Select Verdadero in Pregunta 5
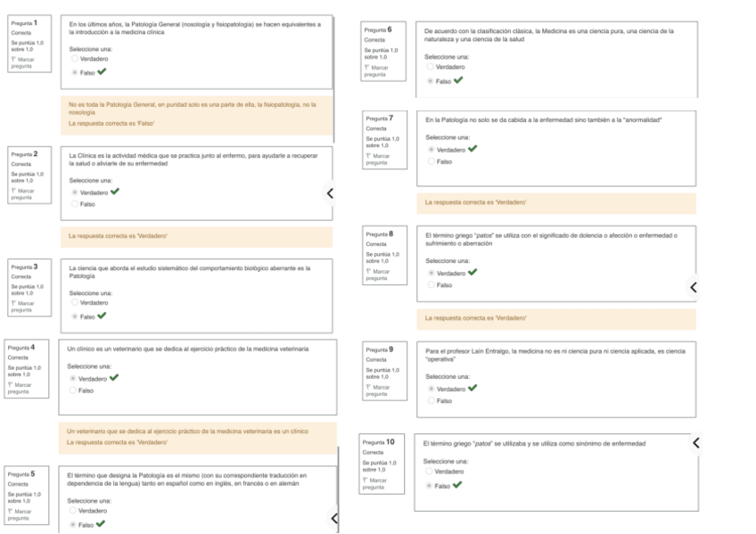 72,511
